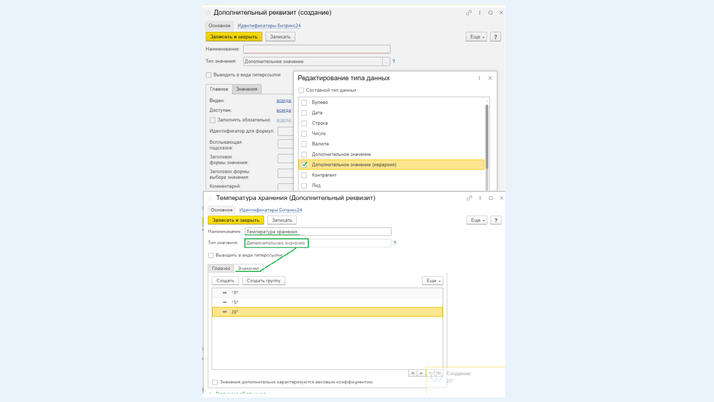
Task: Select the Значения tab in Температура хранения
Action: (248, 269)
